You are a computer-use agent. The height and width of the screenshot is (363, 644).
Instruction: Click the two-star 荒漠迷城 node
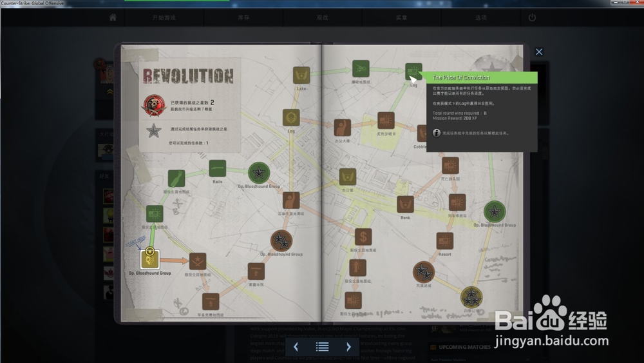[424, 271]
